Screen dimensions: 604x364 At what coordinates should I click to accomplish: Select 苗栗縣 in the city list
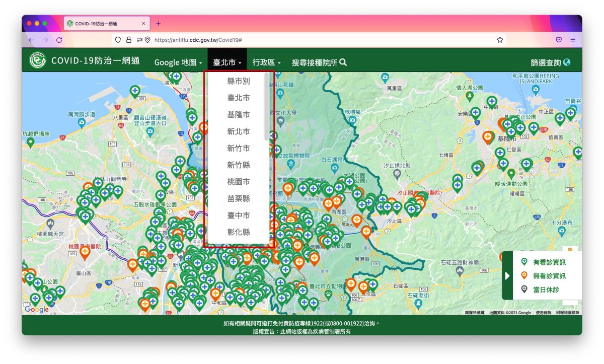point(239,198)
